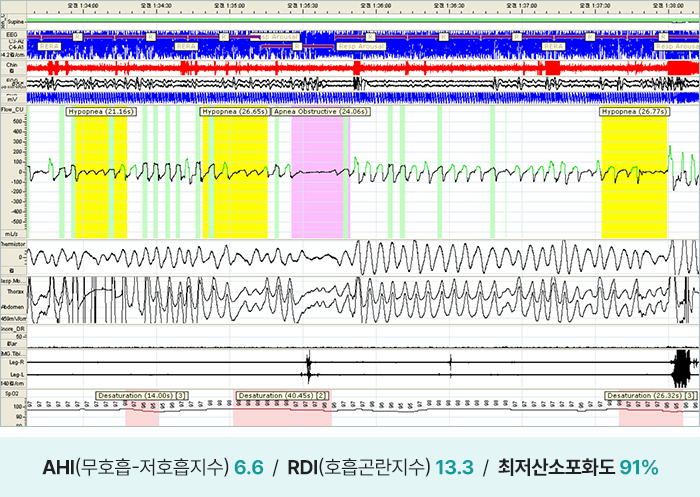Click the AHI value 6.6
Screen dimensions: 700x497
coord(249,468)
